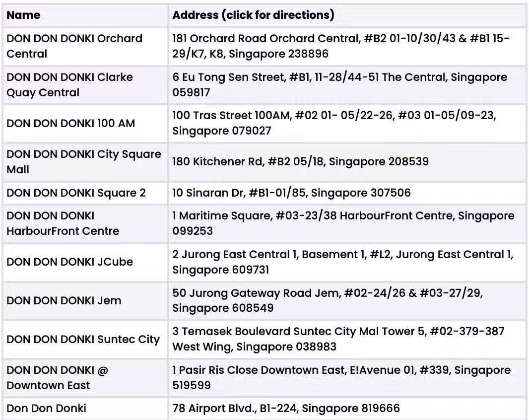Viewport: 529px width, 420px height.
Task: Open directions for 1 Maritime Square address
Action: click(x=343, y=223)
